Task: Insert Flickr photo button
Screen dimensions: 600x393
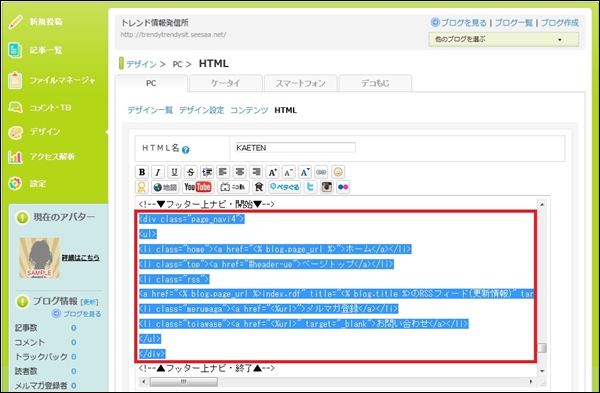Action: coord(343,187)
